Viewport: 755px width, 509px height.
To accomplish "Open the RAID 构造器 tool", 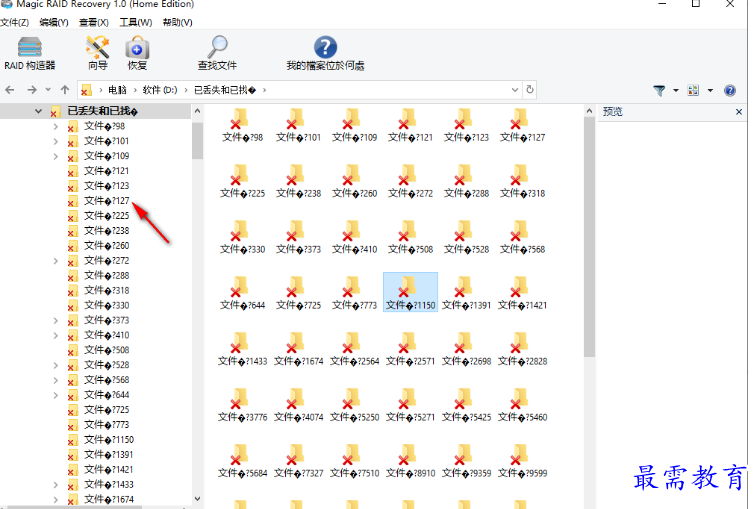I will 29,53.
